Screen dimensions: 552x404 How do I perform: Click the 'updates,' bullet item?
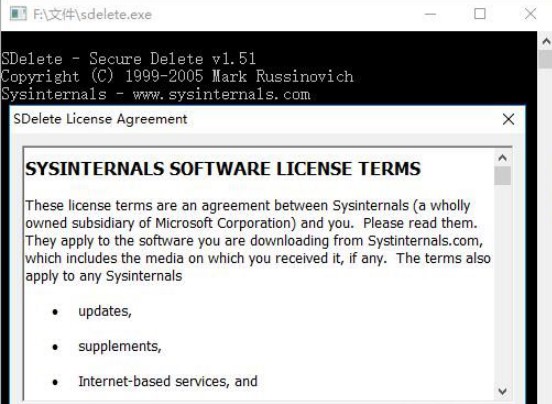coord(105,311)
